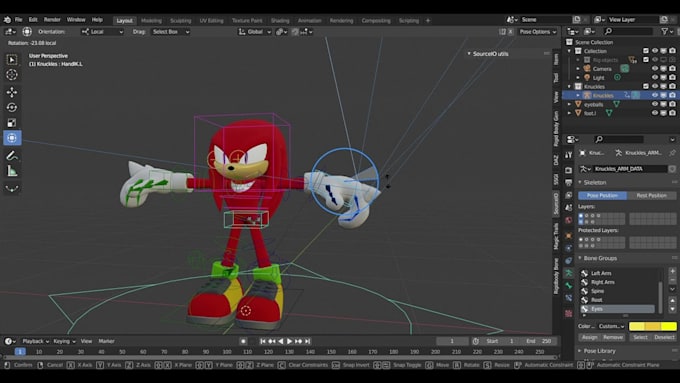Toggle visibility eye for Light
This screenshot has height=383, width=680.
[655, 77]
